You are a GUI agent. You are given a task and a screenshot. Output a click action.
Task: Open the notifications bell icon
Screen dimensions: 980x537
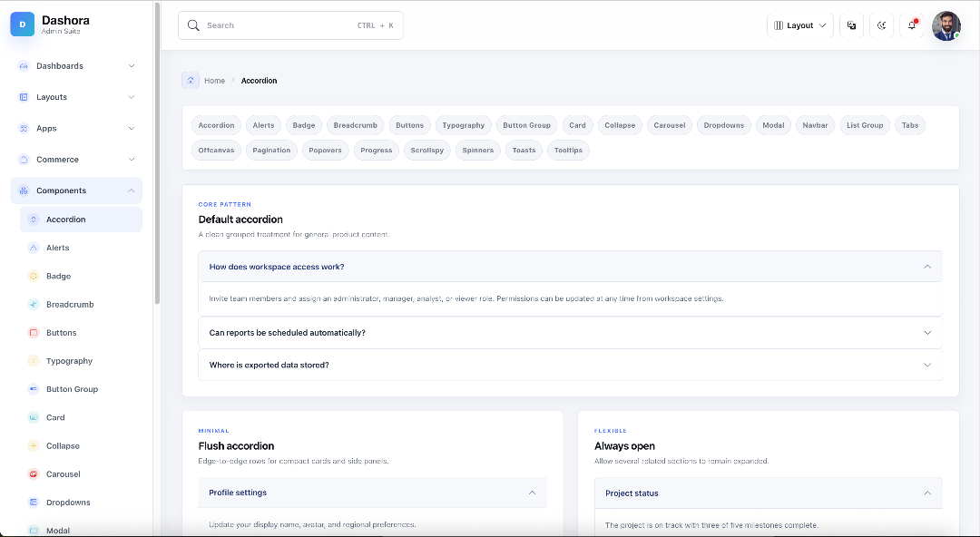coord(911,25)
